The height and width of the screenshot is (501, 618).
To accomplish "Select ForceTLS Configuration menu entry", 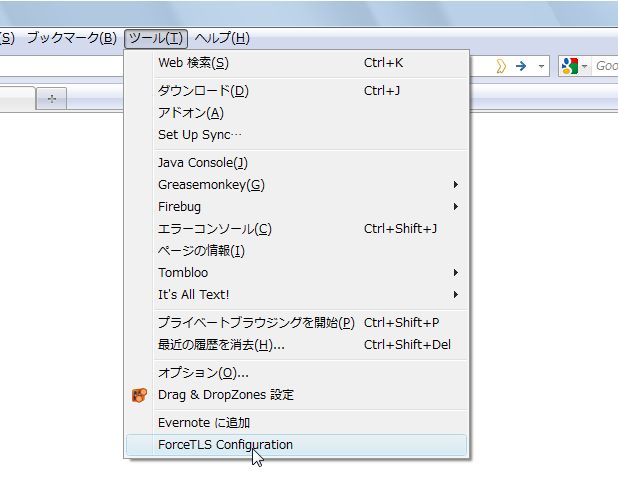I will pos(297,445).
